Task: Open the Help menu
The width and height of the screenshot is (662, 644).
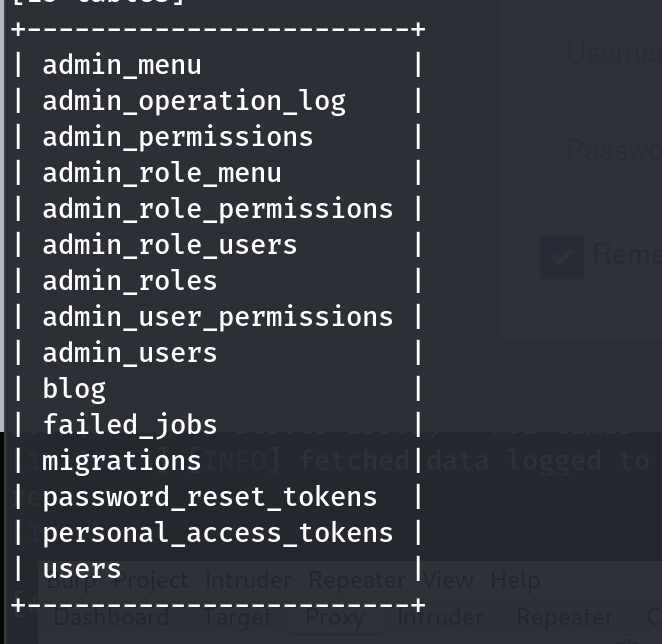Action: (515, 581)
